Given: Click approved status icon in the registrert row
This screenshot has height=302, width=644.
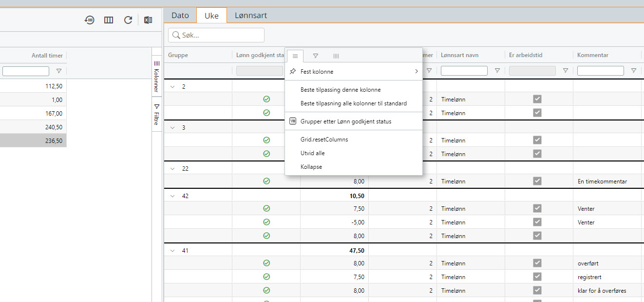Looking at the screenshot, I should (266, 277).
